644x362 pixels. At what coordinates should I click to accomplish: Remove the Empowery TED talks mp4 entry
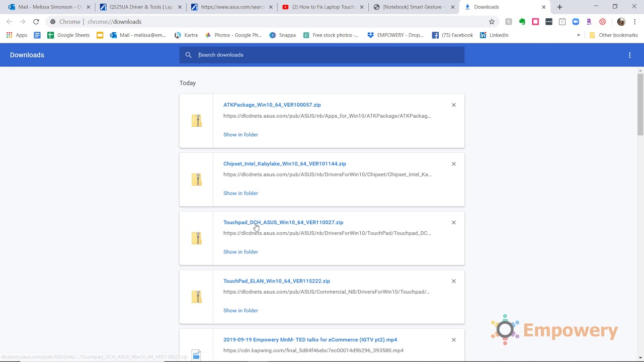coord(453,340)
